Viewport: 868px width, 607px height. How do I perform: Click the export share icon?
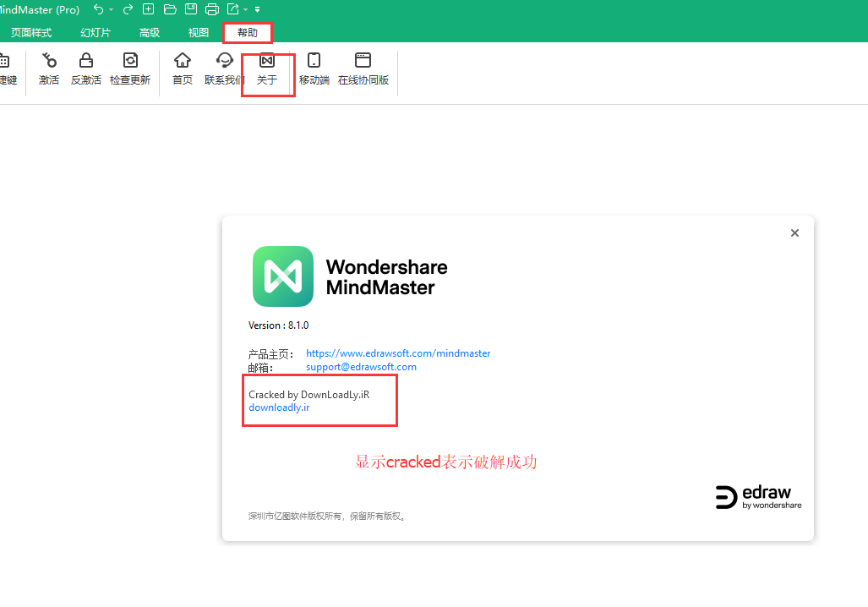coord(233,8)
